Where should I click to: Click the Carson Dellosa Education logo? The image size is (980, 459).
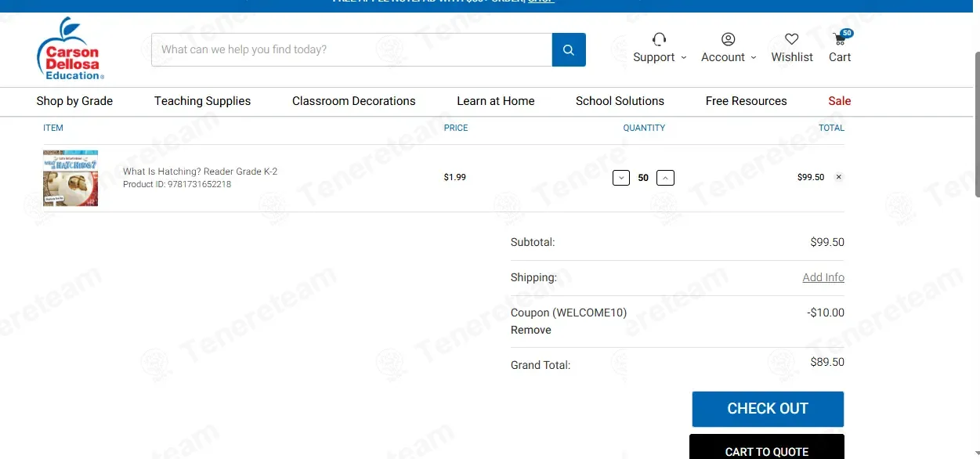point(71,49)
